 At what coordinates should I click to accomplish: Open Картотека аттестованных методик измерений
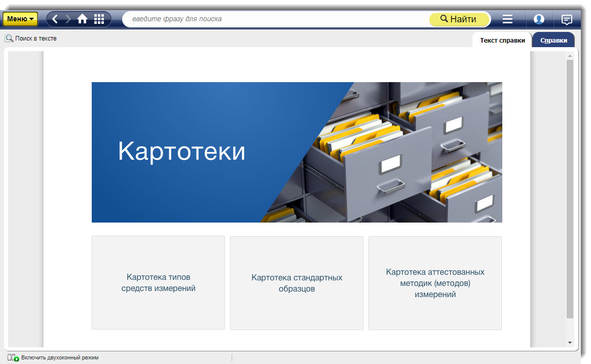click(x=435, y=283)
